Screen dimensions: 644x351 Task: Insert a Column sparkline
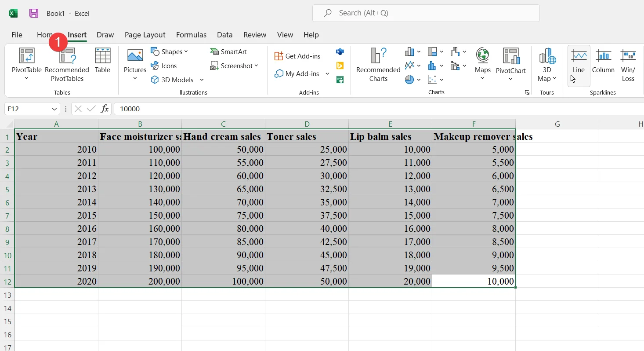click(603, 61)
